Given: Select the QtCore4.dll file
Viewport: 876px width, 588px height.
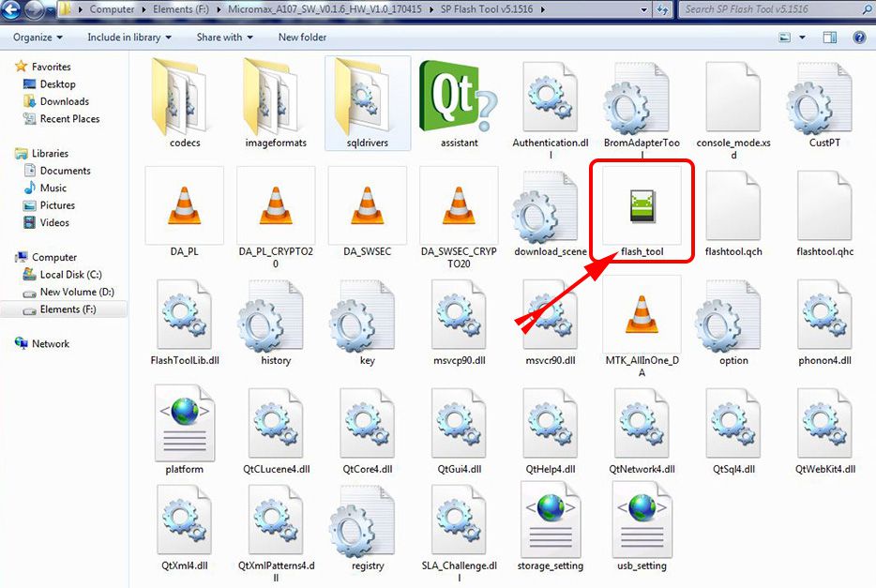Looking at the screenshot, I should click(x=367, y=430).
